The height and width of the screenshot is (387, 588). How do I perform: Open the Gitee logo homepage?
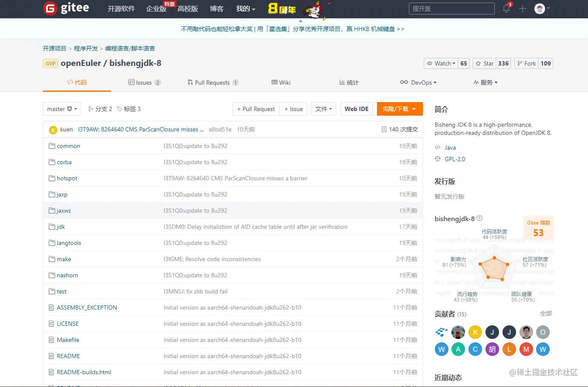[66, 8]
